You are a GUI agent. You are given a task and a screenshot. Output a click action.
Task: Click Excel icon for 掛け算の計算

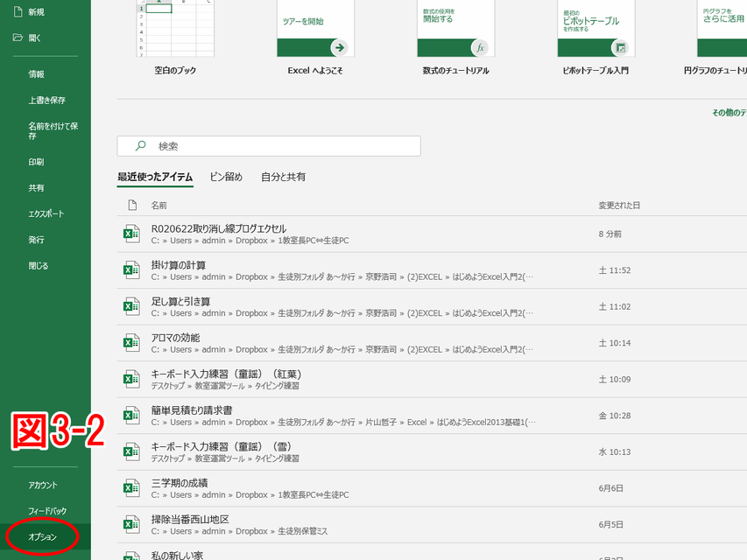tap(131, 270)
